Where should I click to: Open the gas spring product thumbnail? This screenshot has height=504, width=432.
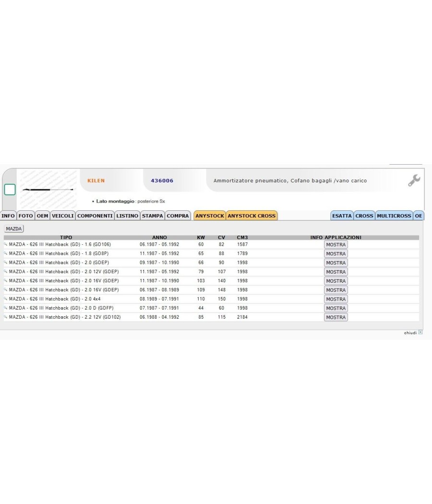tap(48, 190)
